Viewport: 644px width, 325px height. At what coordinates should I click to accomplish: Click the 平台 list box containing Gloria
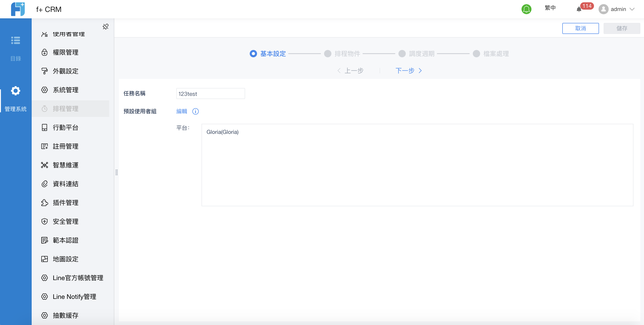pyautogui.click(x=417, y=165)
